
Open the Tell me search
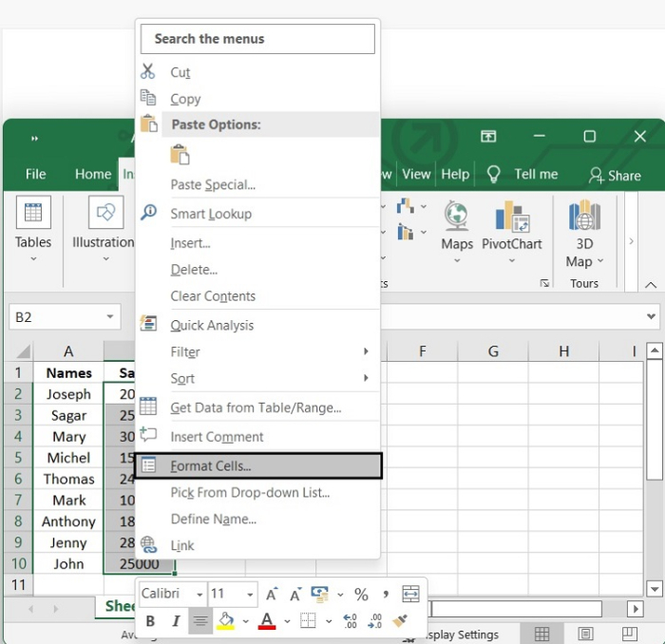(x=523, y=175)
